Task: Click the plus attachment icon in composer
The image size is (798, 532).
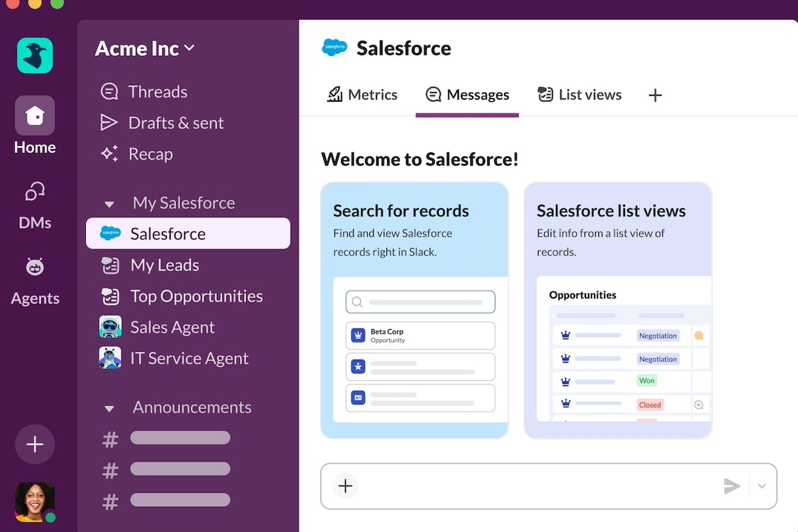Action: click(345, 486)
